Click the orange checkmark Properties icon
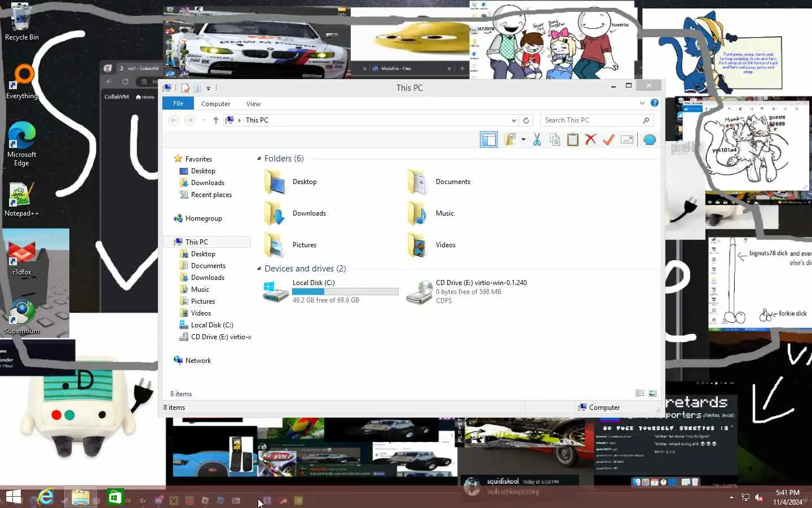 (x=608, y=139)
